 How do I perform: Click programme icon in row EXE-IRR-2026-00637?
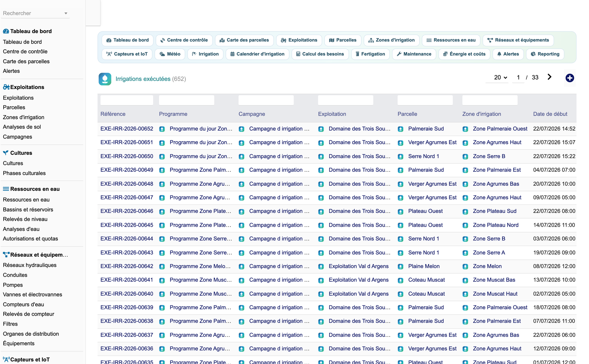[x=162, y=335]
